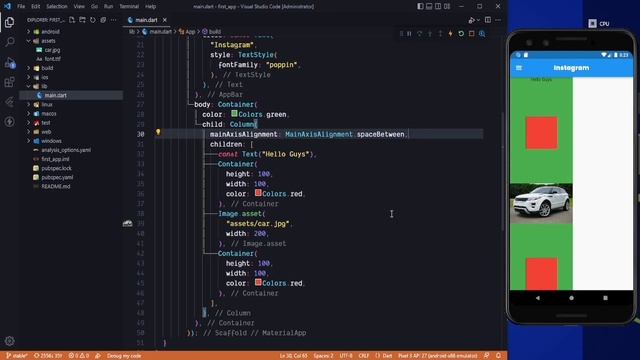Open the Thunder icon in activity bar
The width and height of the screenshot is (640, 360).
(x=9, y=122)
